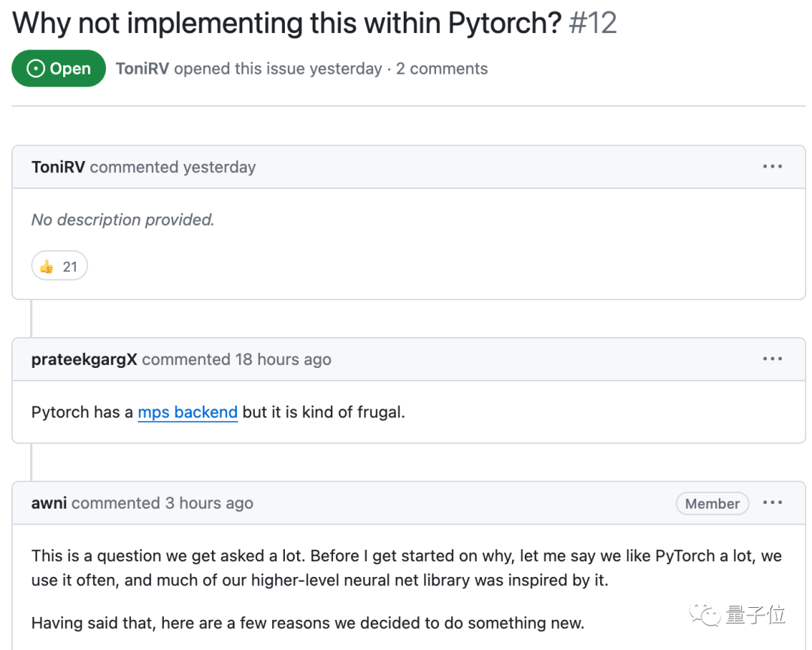Click the yesterday timestamp in ToniRV's comment
The image size is (812, 650).
(221, 167)
